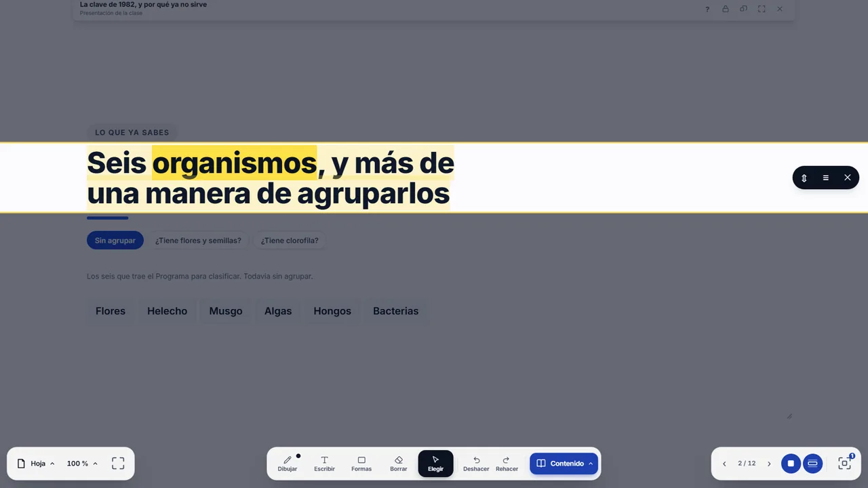This screenshot has height=488, width=868.
Task: Toggle the blue reading strip button
Action: (812, 464)
